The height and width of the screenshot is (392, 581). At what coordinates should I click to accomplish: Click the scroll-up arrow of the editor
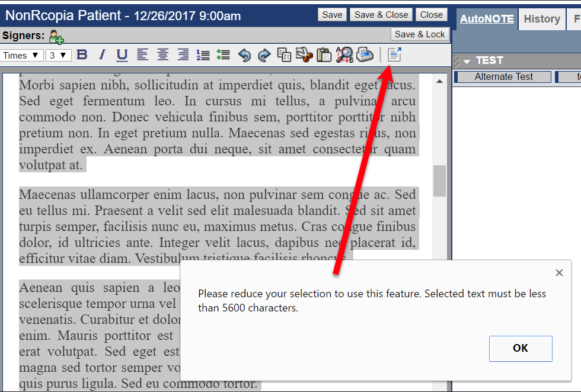439,82
